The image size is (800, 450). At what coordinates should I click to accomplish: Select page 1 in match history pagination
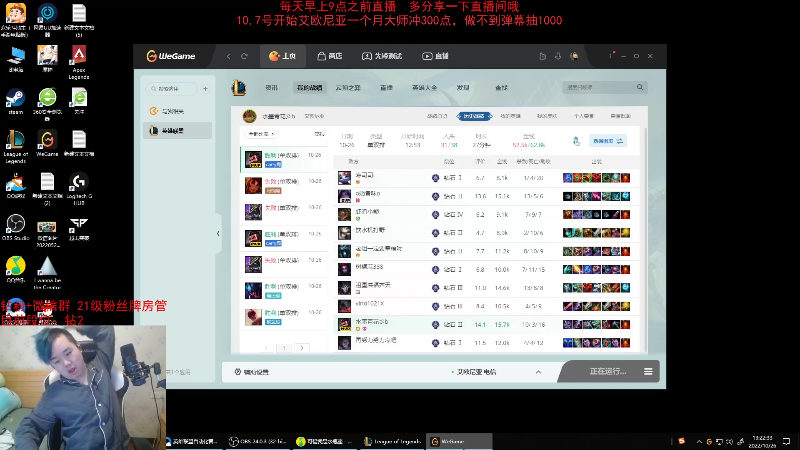click(x=284, y=348)
